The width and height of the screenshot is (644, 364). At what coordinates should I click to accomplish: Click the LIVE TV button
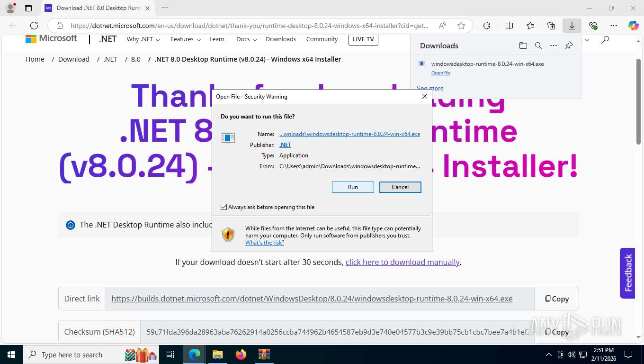pyautogui.click(x=363, y=39)
